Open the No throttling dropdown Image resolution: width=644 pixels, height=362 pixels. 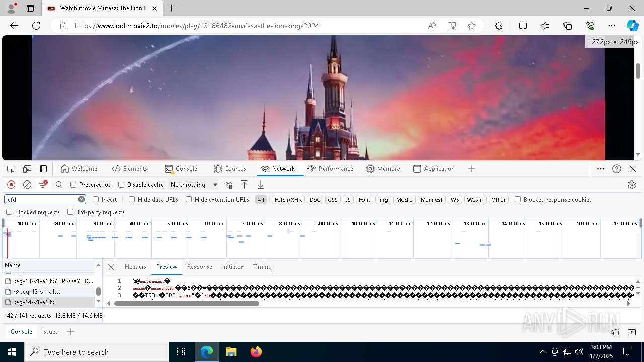click(194, 185)
